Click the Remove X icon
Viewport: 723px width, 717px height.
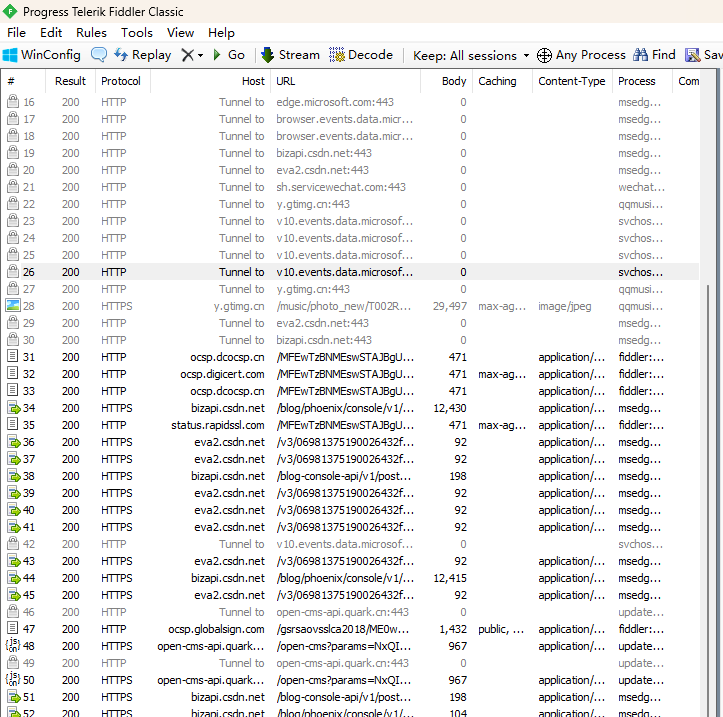(187, 55)
